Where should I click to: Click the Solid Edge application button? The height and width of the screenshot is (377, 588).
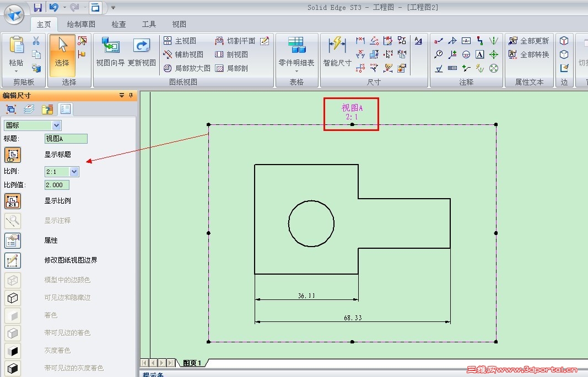tap(14, 15)
